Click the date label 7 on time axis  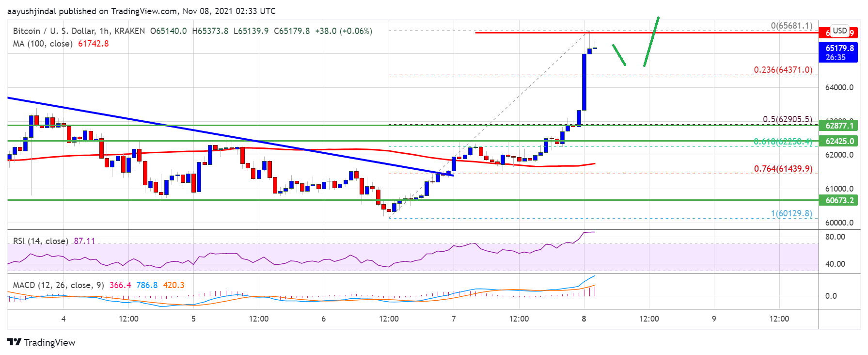coord(454,319)
